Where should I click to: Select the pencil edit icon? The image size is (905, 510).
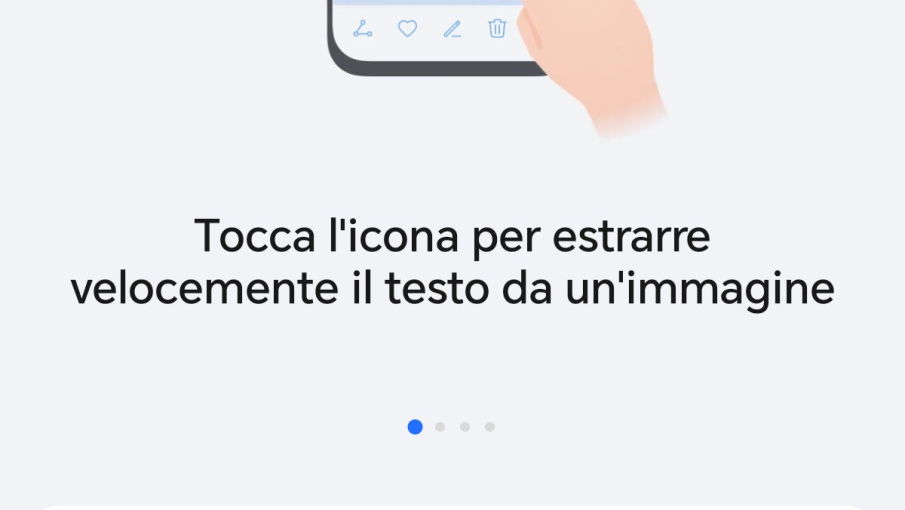pos(452,29)
